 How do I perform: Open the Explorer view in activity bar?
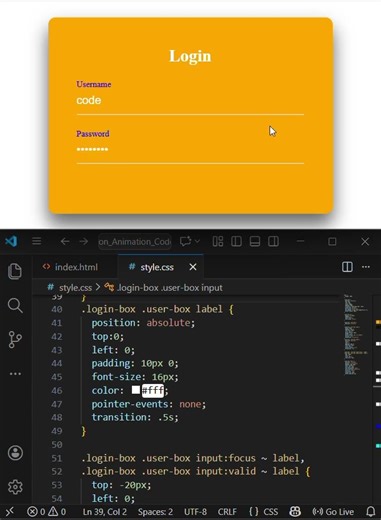click(x=15, y=271)
